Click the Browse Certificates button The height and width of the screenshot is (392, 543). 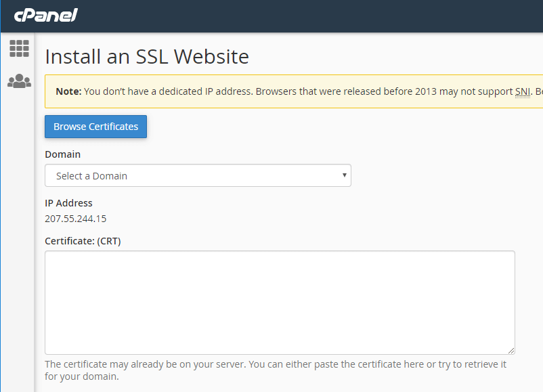(95, 127)
